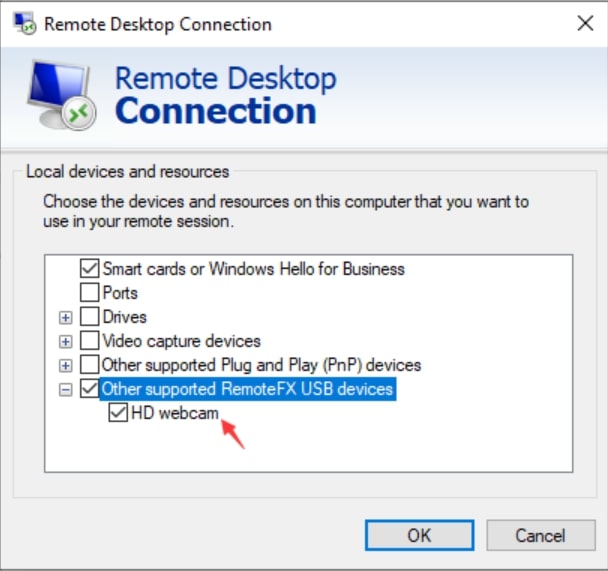Enable the Ports checkbox

tap(90, 293)
